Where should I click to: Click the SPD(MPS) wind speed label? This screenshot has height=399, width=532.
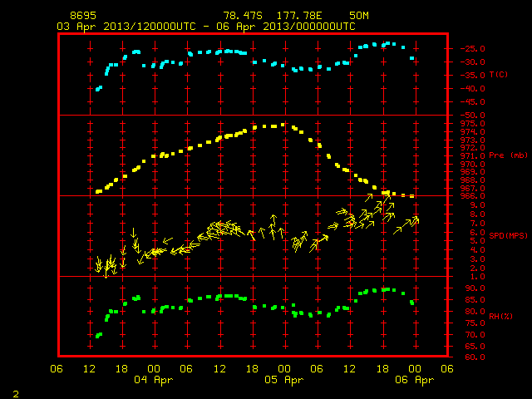tap(508, 235)
